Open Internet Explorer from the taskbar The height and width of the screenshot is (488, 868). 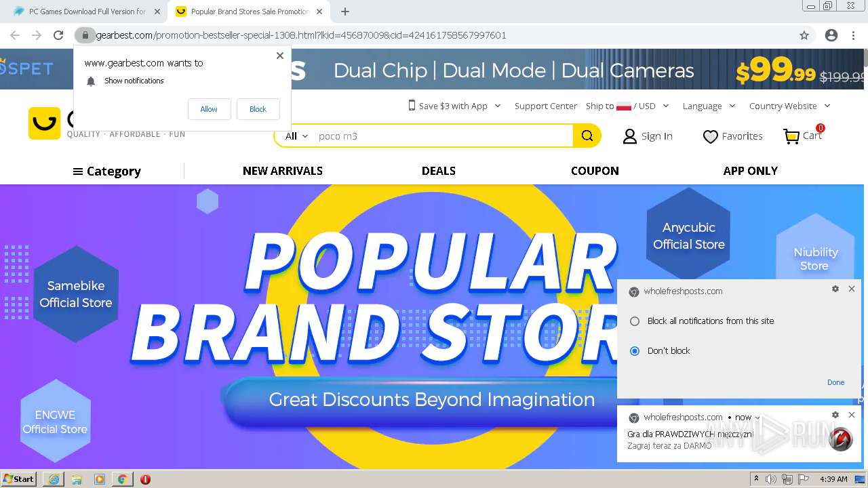click(54, 479)
